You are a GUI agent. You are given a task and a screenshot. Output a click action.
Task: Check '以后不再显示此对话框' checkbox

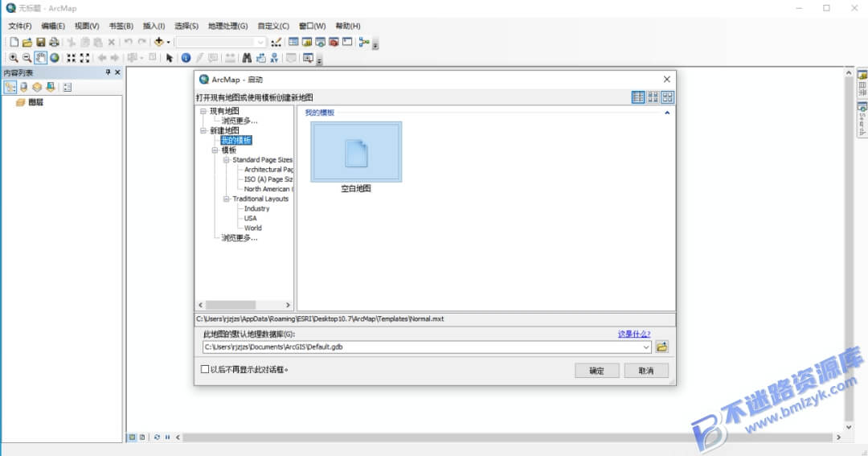205,369
